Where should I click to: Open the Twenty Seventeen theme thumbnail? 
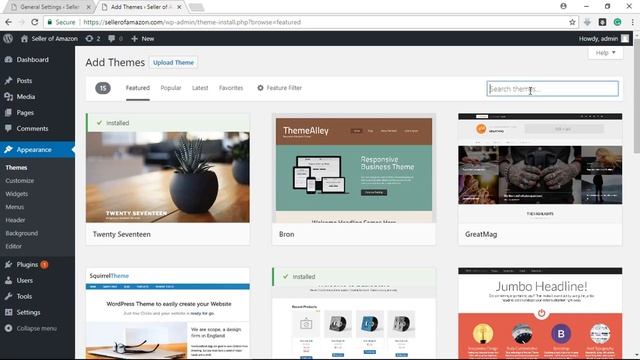click(x=168, y=177)
